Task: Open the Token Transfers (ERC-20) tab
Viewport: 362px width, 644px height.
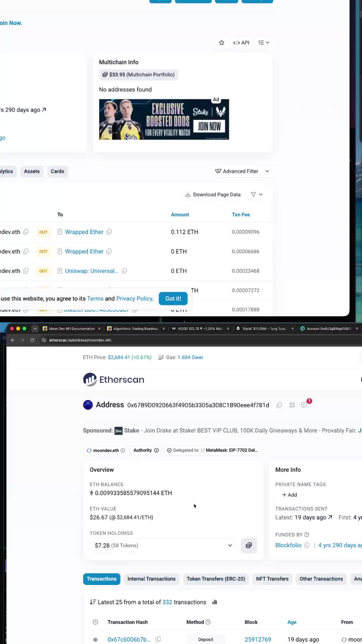Action: click(216, 579)
